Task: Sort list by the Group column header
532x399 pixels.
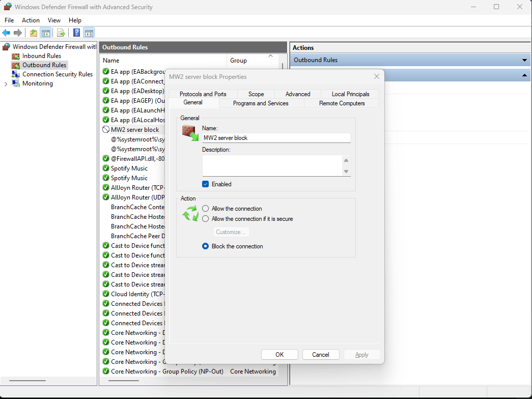Action: (252, 61)
